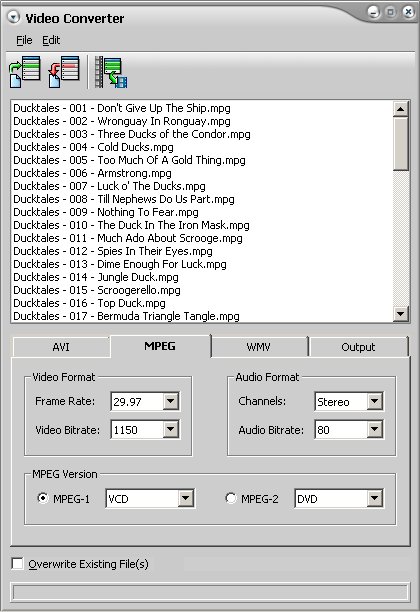Select Ducktales 007 Luck o' The Ducks

point(109,186)
